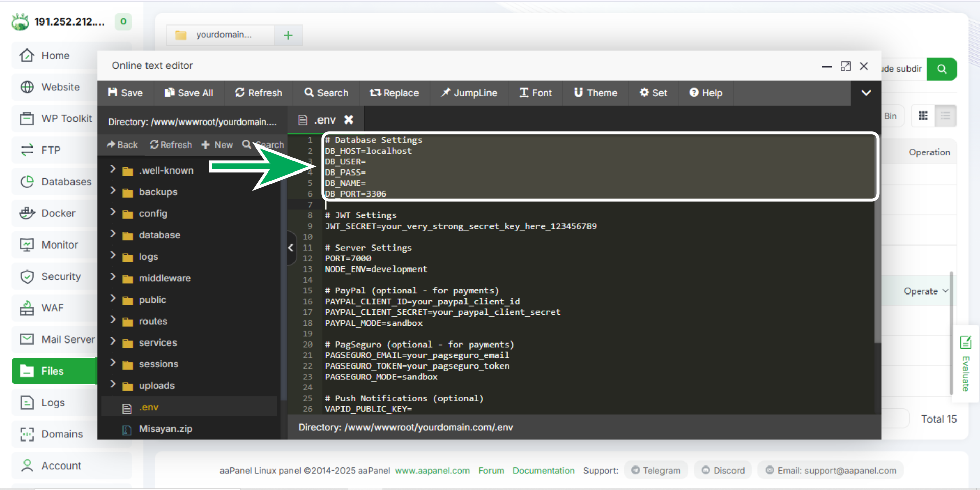Switch to list view of files
Image resolution: width=980 pixels, height=490 pixels.
point(945,116)
